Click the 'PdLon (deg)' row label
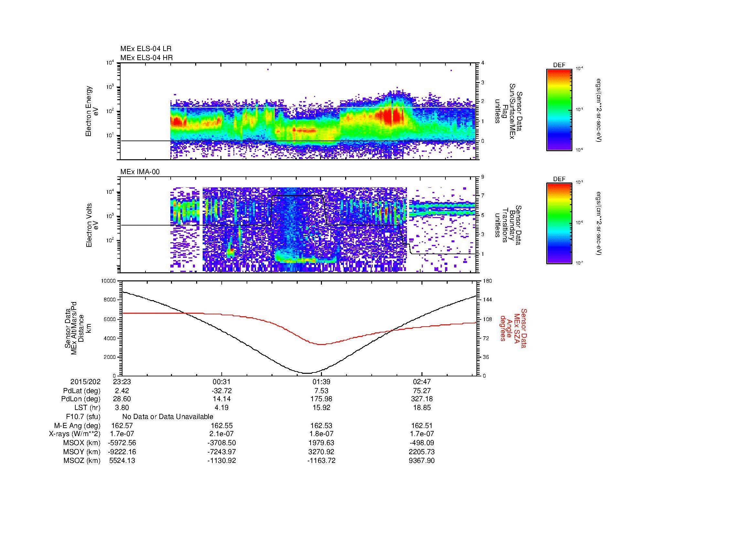The width and height of the screenshot is (756, 534). tap(81, 399)
